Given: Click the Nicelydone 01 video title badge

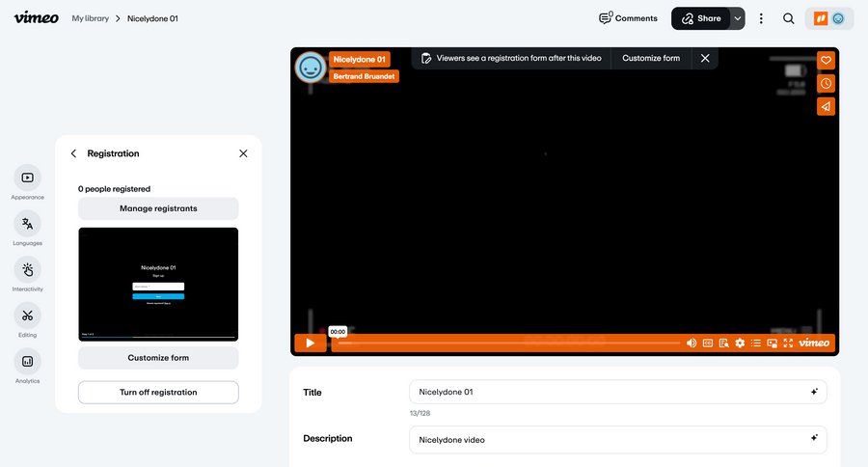Looking at the screenshot, I should pos(360,59).
